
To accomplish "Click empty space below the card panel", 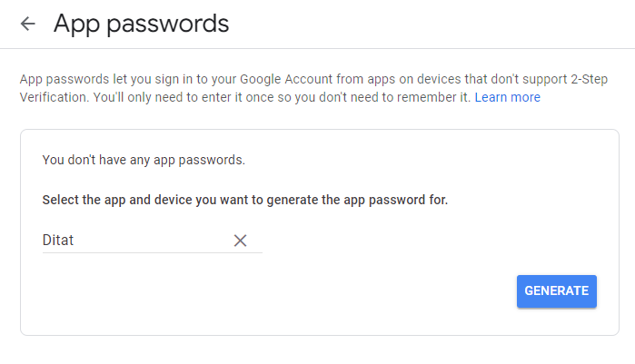I will point(318,350).
